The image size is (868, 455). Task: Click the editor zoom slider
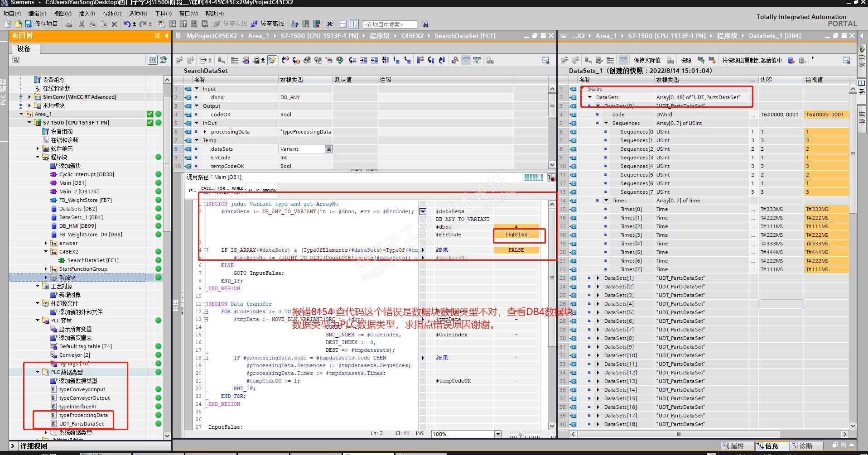(521, 434)
